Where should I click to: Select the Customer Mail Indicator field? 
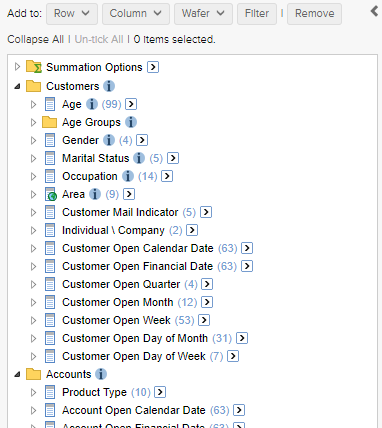[x=120, y=212]
